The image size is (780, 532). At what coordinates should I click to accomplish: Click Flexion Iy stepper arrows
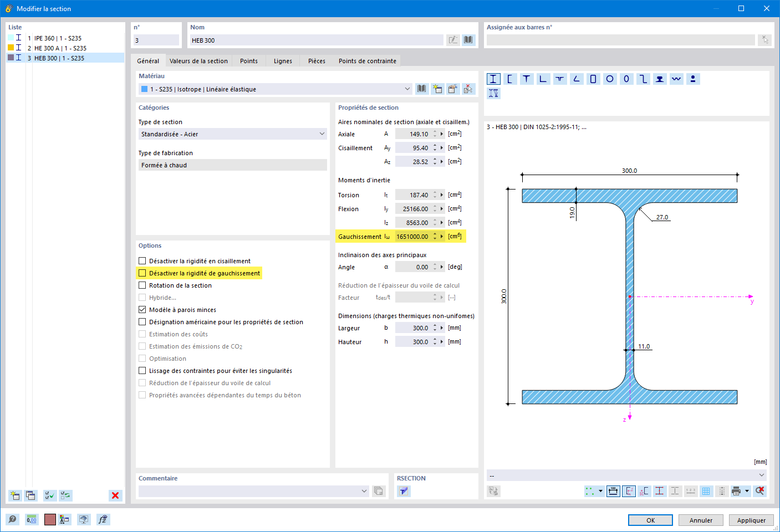(435, 208)
